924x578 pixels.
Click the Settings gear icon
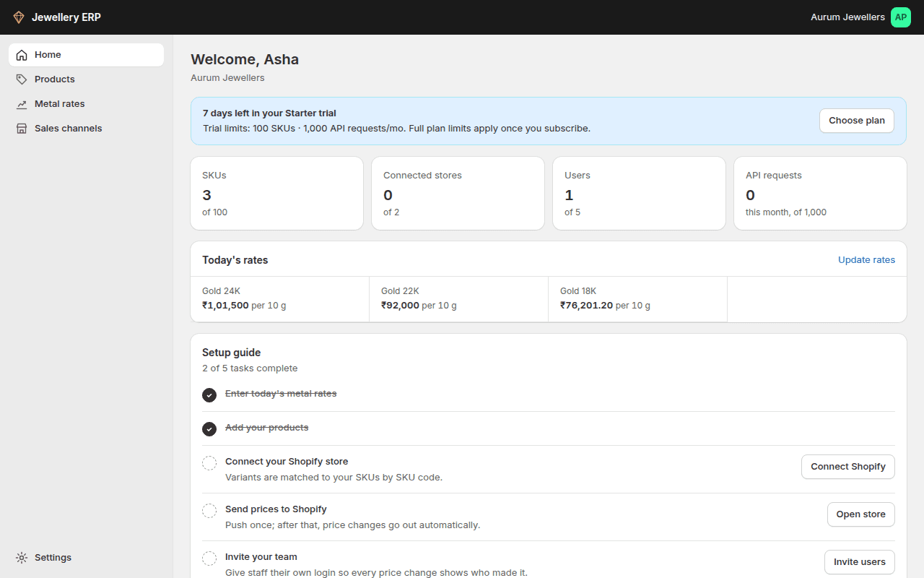22,558
